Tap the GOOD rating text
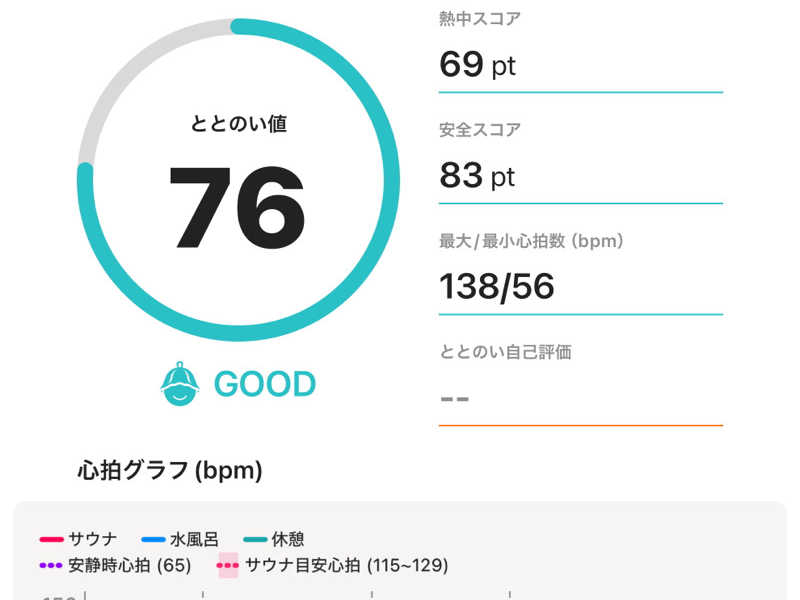The image size is (800, 600). 265,384
